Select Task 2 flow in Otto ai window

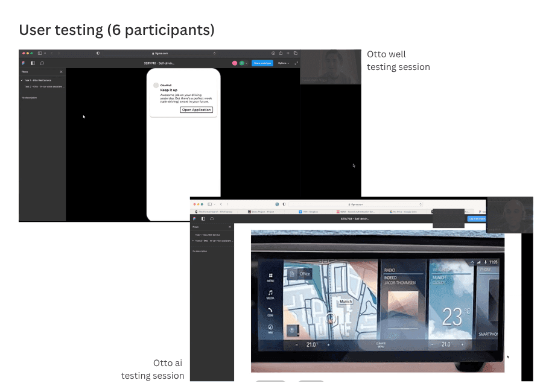coord(214,241)
